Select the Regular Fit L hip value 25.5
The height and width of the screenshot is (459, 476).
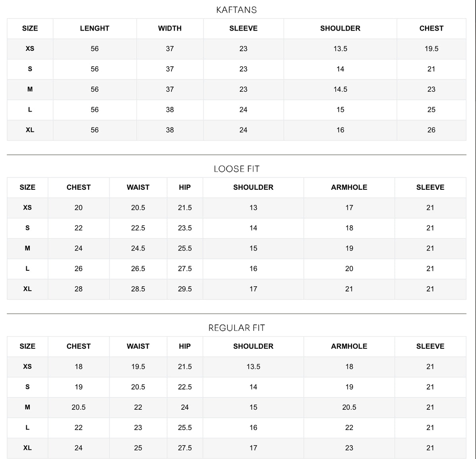coord(185,427)
